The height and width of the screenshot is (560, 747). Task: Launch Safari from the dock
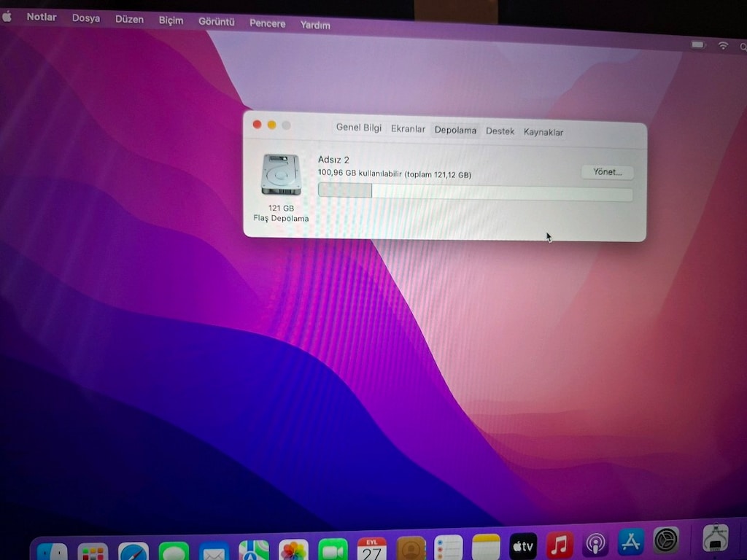pyautogui.click(x=133, y=552)
